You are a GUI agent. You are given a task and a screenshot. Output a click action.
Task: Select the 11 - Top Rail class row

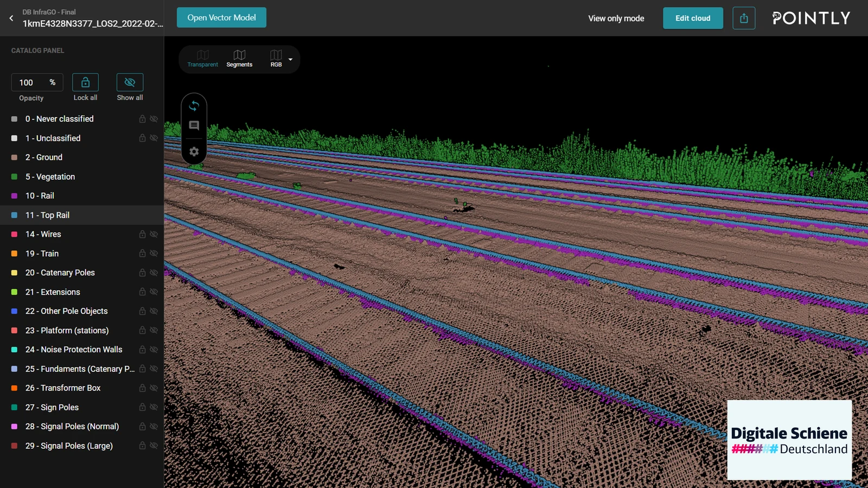pos(82,215)
